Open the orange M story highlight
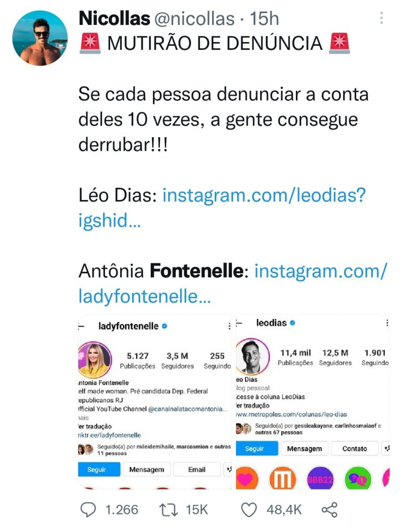The height and width of the screenshot is (532, 402). pos(283,478)
